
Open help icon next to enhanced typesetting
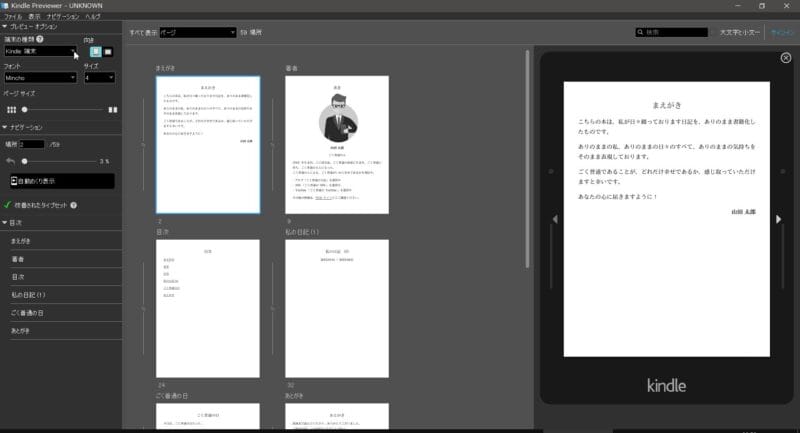point(73,205)
